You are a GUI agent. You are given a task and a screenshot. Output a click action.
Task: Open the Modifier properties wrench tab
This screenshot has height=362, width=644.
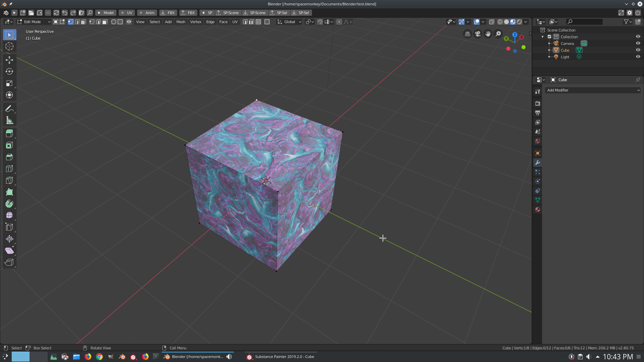click(x=538, y=163)
